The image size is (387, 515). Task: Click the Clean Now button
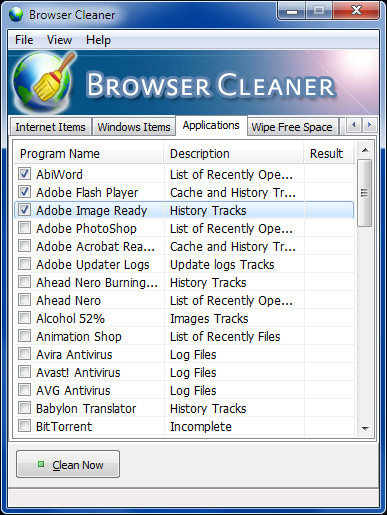[x=68, y=464]
